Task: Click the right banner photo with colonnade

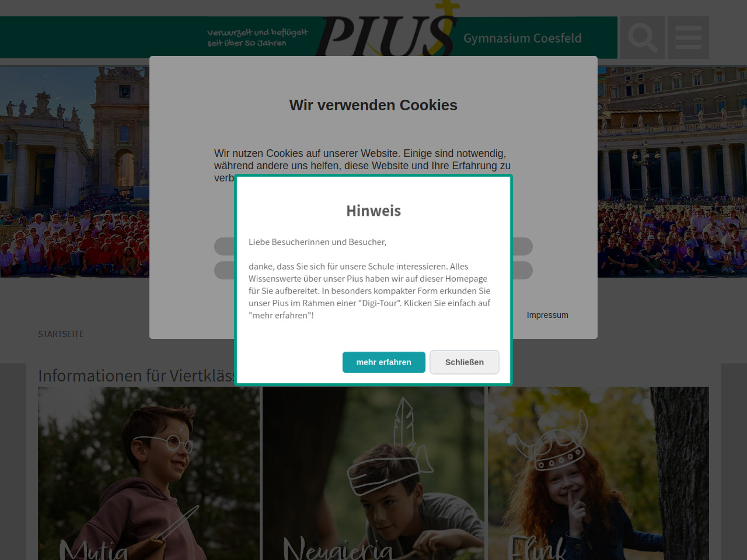Action: (672, 171)
